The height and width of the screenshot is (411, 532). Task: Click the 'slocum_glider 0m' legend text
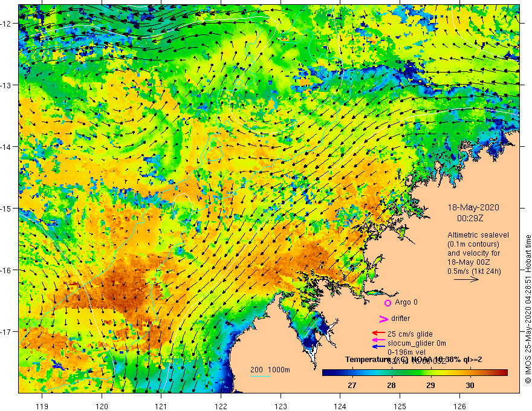click(417, 343)
